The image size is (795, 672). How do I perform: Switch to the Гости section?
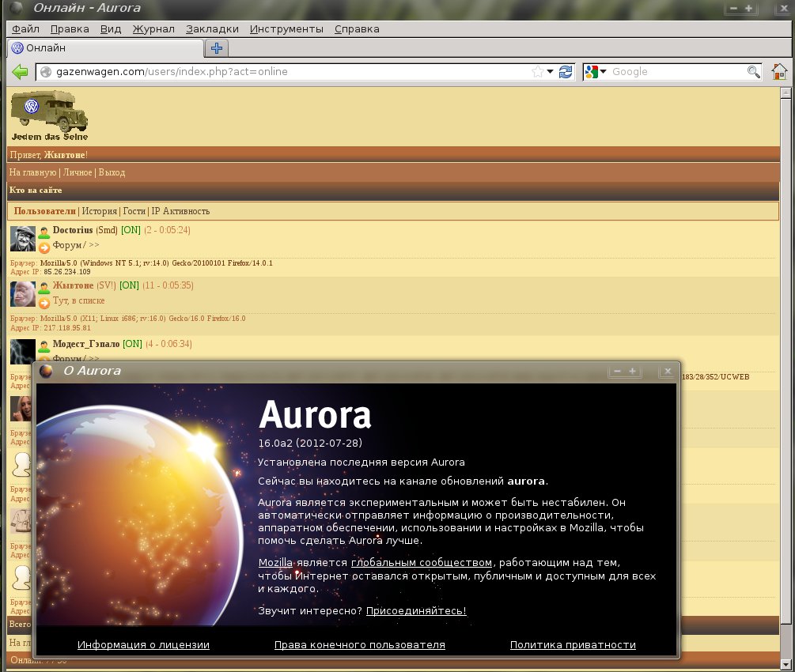click(x=134, y=211)
